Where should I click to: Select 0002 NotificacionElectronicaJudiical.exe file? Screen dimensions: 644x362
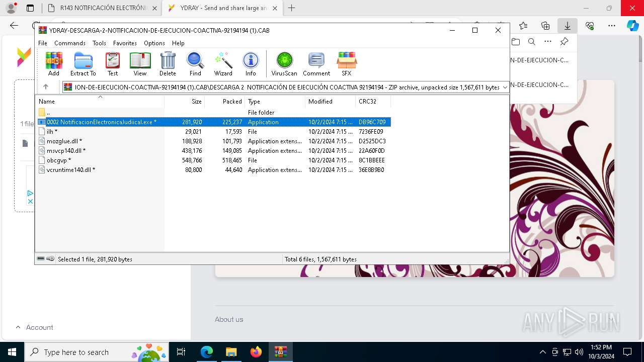pos(213,122)
